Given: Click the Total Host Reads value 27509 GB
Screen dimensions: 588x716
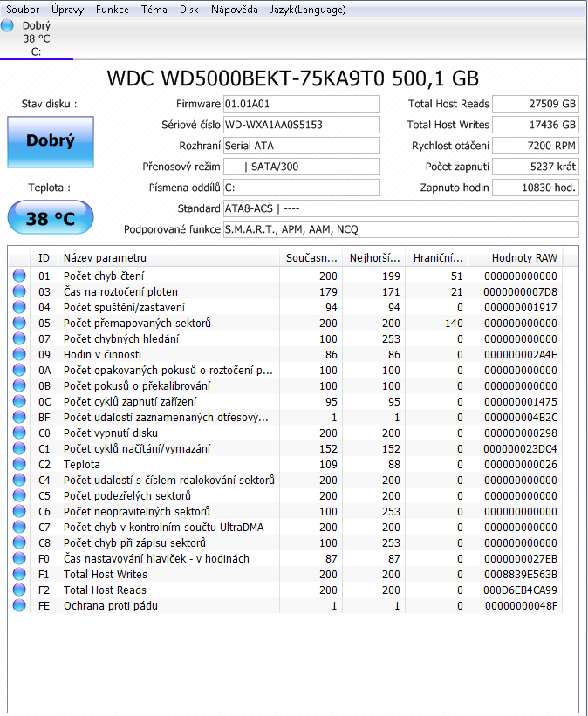Looking at the screenshot, I should pyautogui.click(x=536, y=104).
